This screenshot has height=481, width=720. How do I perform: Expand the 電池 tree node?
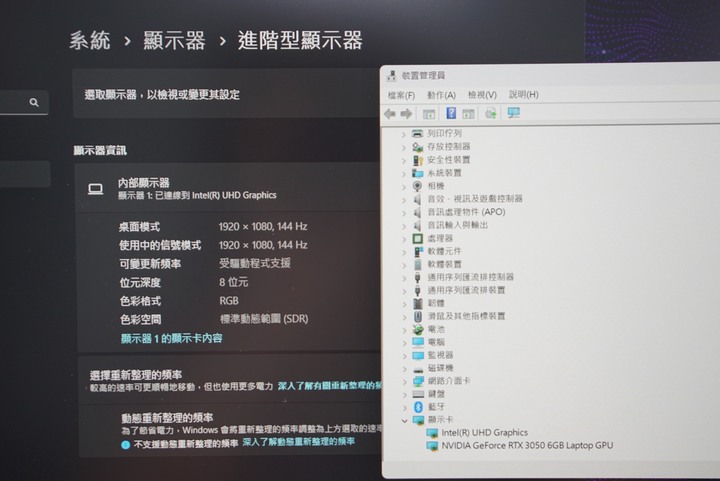(x=404, y=330)
